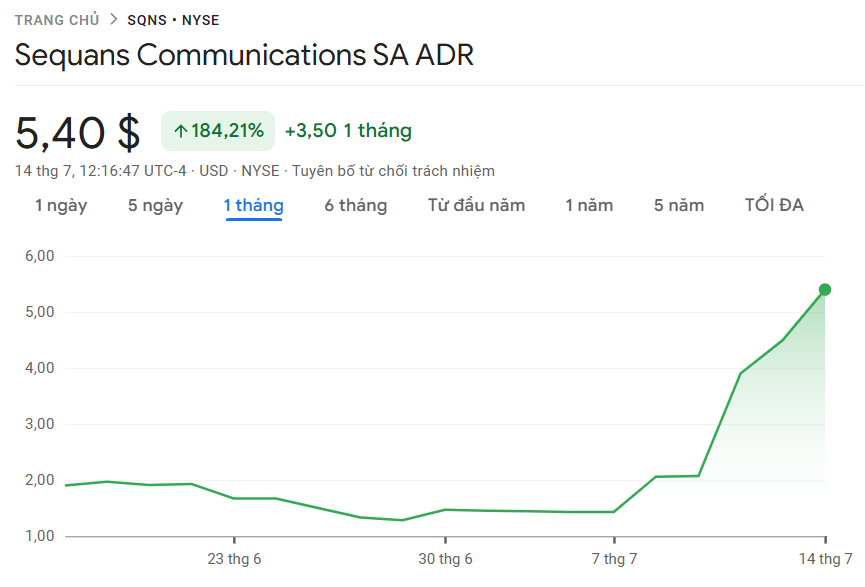865x587 pixels.
Task: Select the 5 ngày time range
Action: [x=155, y=205]
